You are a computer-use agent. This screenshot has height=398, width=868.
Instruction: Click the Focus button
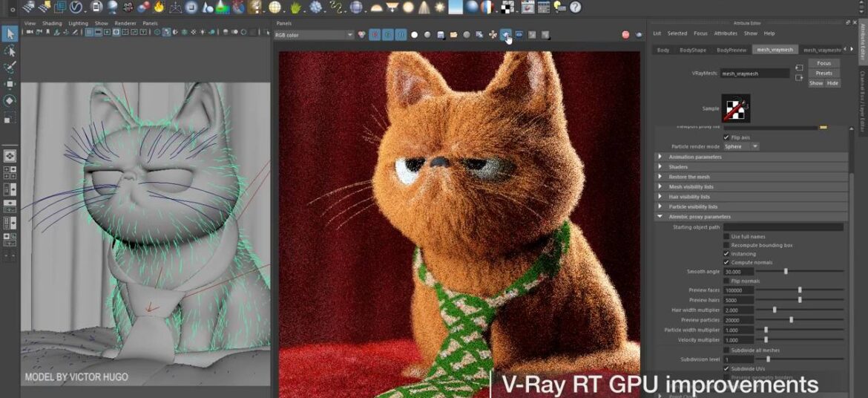click(x=823, y=63)
